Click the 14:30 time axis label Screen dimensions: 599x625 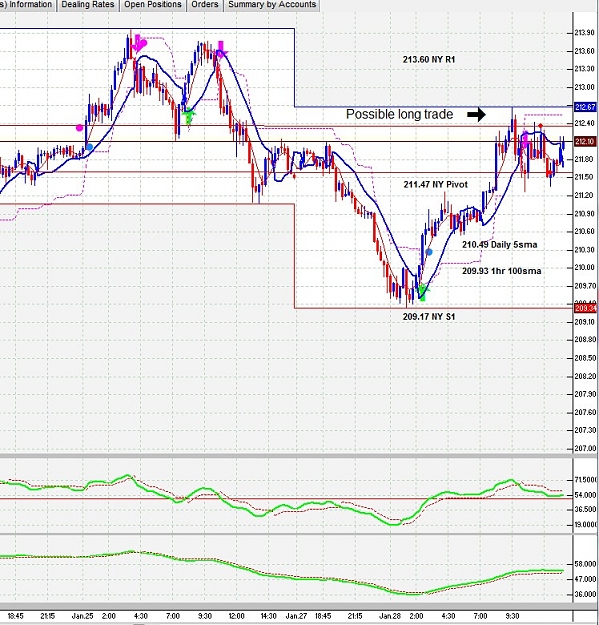[x=268, y=616]
